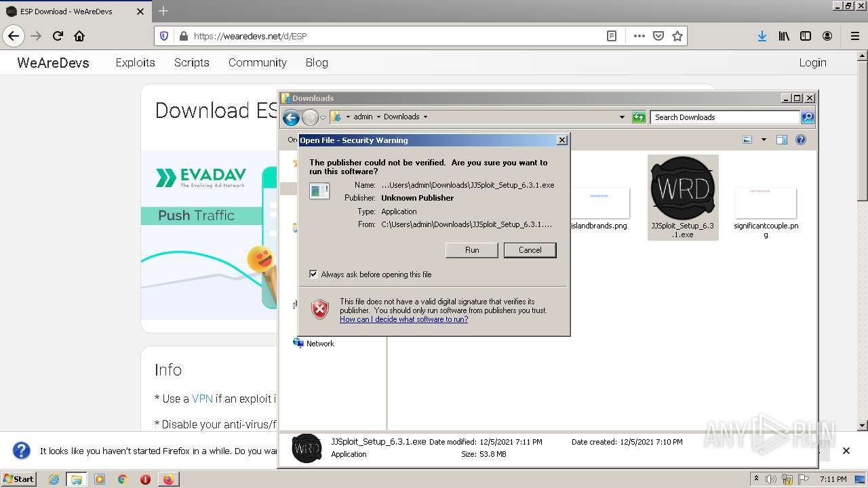Open the explorer recent pages dropdown arrow
This screenshot has width=868, height=488.
(323, 117)
